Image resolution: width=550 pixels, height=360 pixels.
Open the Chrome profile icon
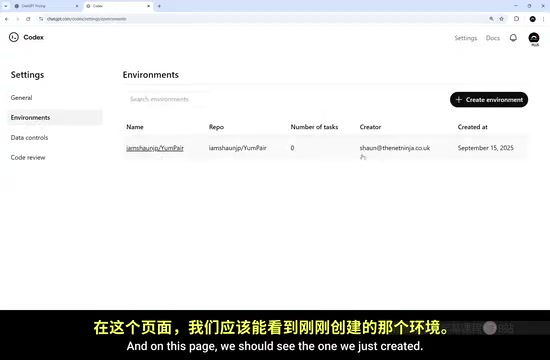(532, 19)
